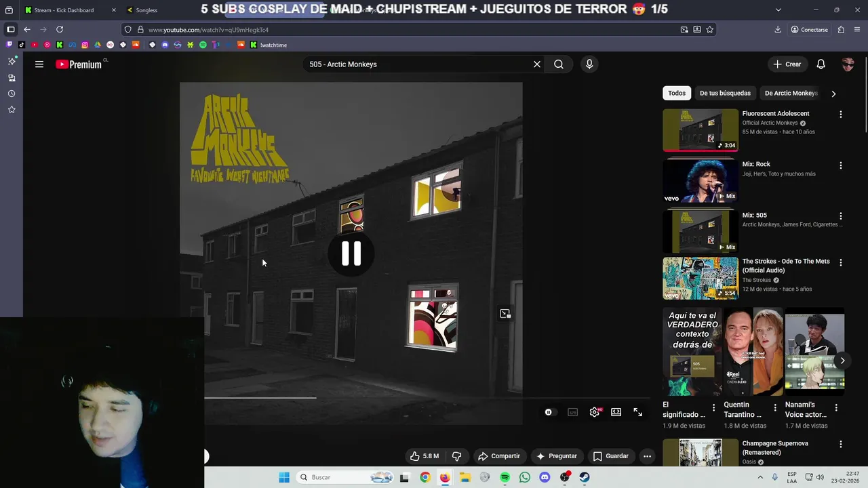The height and width of the screenshot is (488, 868).
Task: Open player settings gear
Action: 595,412
